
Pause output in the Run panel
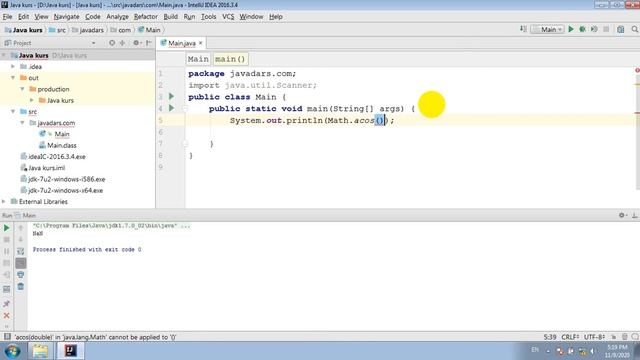(x=7, y=251)
